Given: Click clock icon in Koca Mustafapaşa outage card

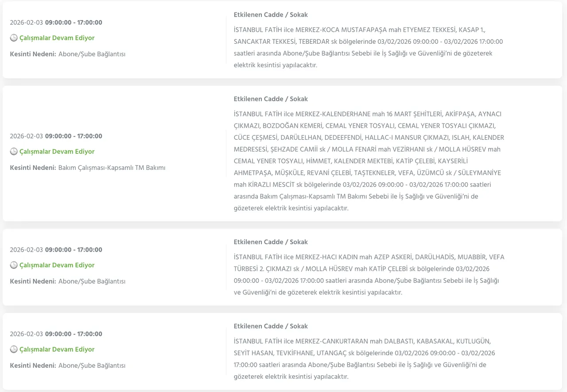Looking at the screenshot, I should click(x=14, y=38).
